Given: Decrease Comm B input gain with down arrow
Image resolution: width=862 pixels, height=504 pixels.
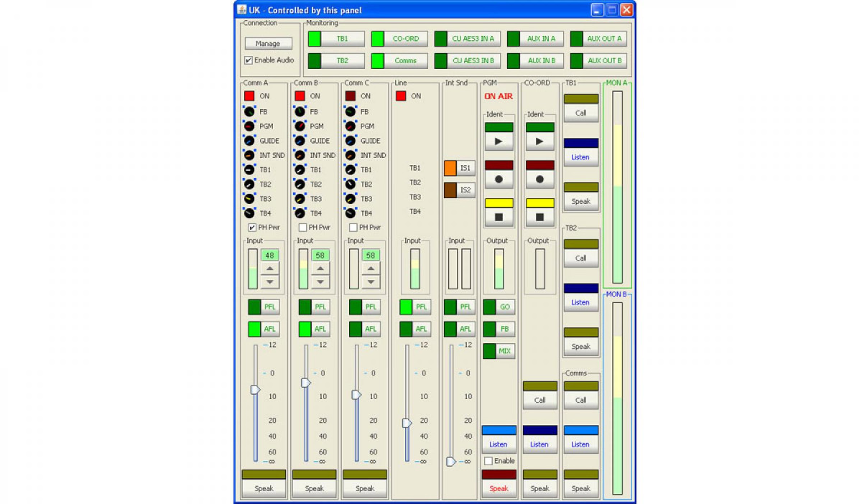Looking at the screenshot, I should 320,281.
